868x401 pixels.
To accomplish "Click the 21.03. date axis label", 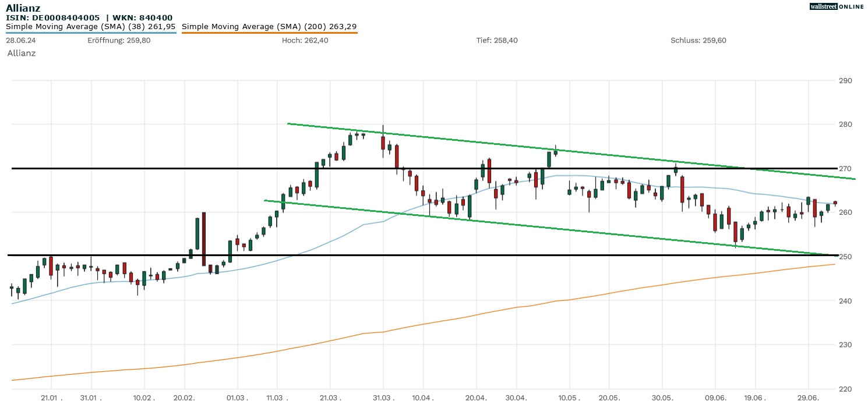I will click(330, 398).
